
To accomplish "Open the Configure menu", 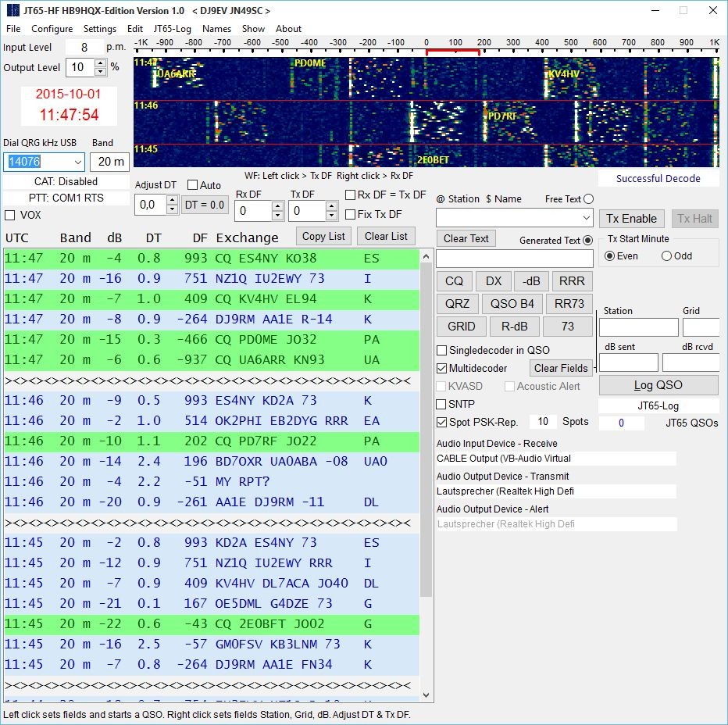I will point(52,29).
